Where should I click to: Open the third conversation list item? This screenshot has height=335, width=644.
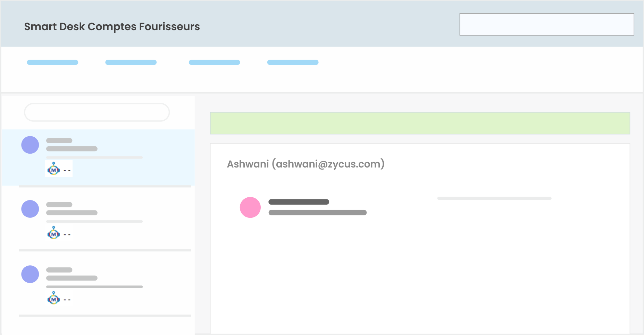coord(98,283)
